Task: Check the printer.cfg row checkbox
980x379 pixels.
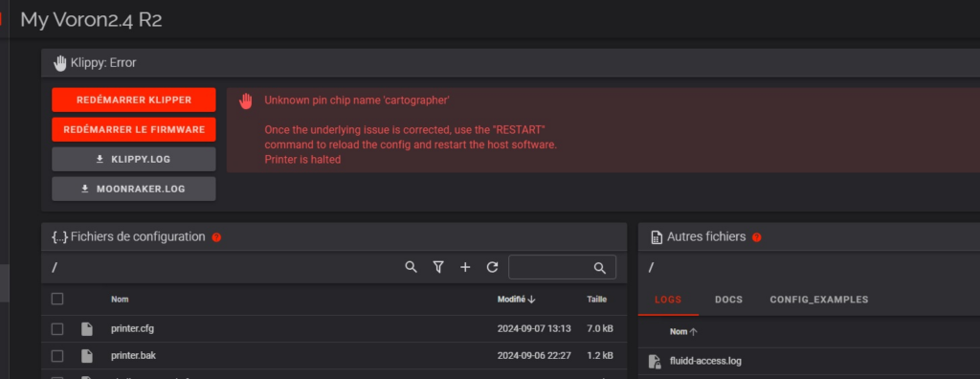Action: [x=57, y=329]
